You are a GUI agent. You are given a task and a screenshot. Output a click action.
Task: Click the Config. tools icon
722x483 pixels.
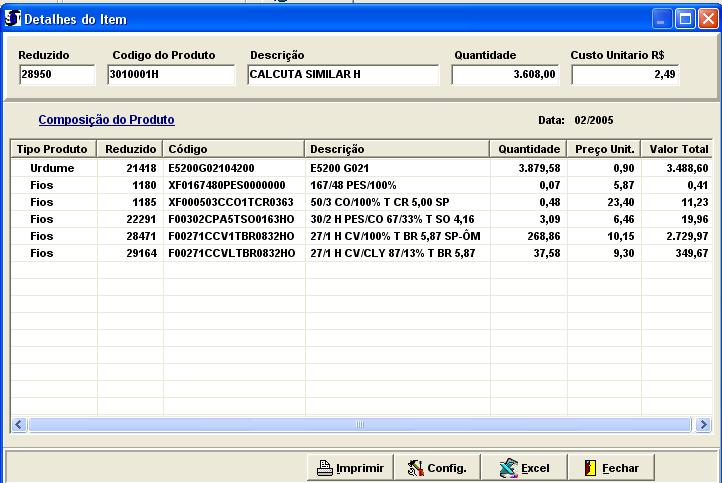[416, 468]
